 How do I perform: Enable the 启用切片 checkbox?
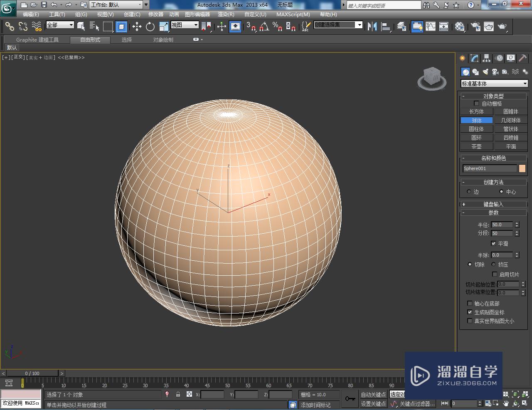pos(495,274)
